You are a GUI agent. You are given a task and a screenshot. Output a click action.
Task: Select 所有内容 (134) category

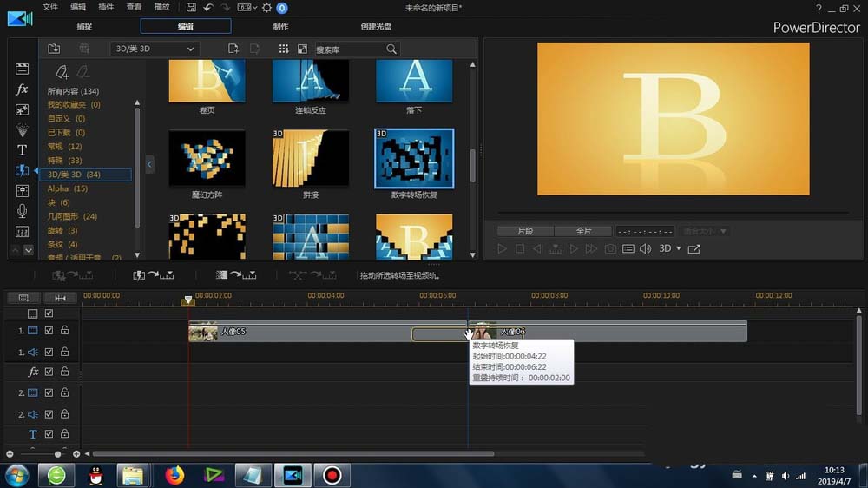(73, 91)
